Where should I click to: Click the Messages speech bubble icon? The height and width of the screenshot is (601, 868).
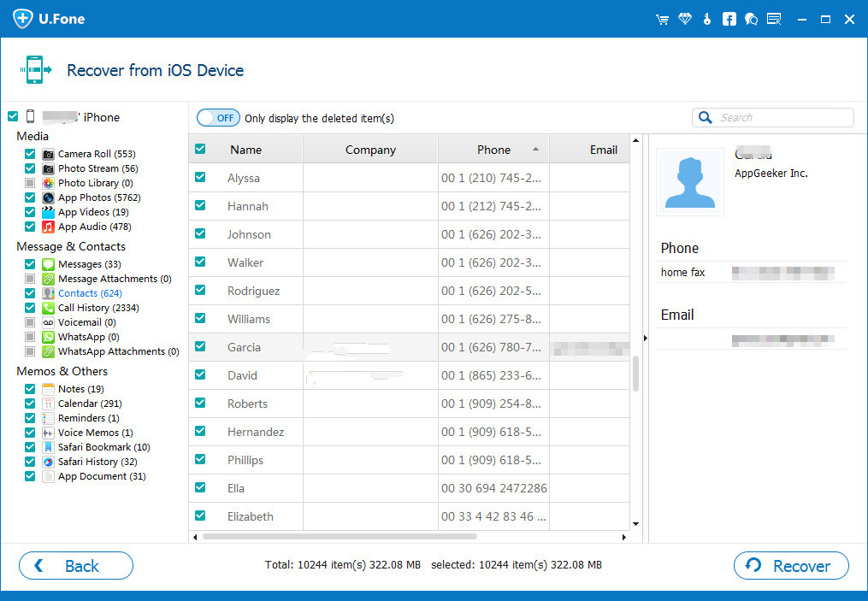(x=48, y=264)
